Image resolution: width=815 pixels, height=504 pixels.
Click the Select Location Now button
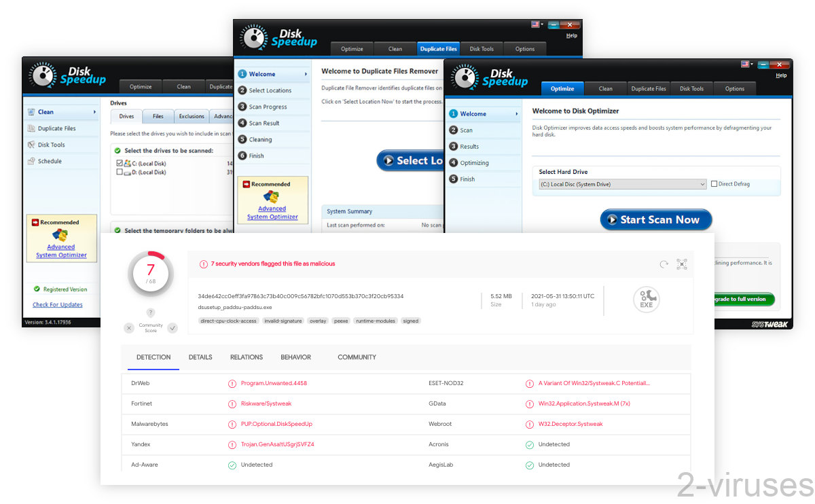coord(411,161)
